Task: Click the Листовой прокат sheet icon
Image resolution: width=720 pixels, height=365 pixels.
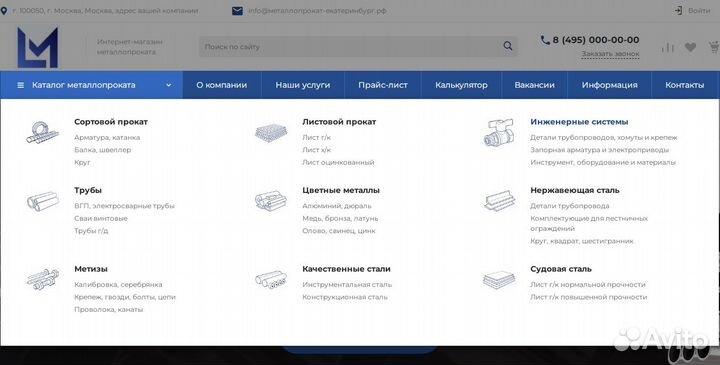Action: [x=271, y=132]
